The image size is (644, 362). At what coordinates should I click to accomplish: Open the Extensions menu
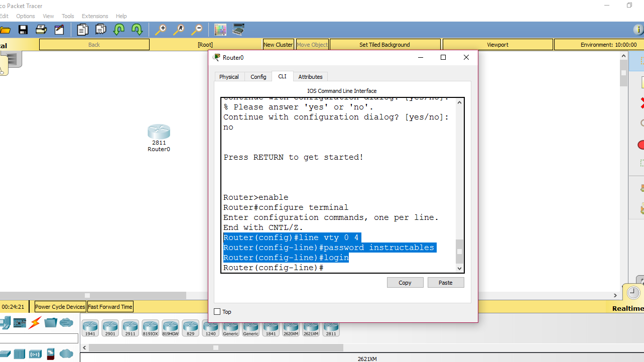tap(95, 16)
